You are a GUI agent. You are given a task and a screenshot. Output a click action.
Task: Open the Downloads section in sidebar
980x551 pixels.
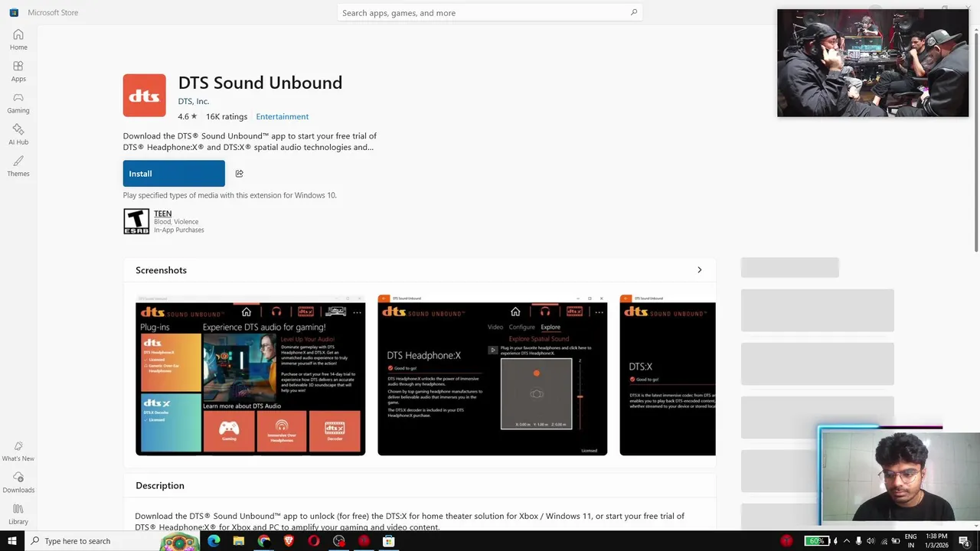click(18, 483)
